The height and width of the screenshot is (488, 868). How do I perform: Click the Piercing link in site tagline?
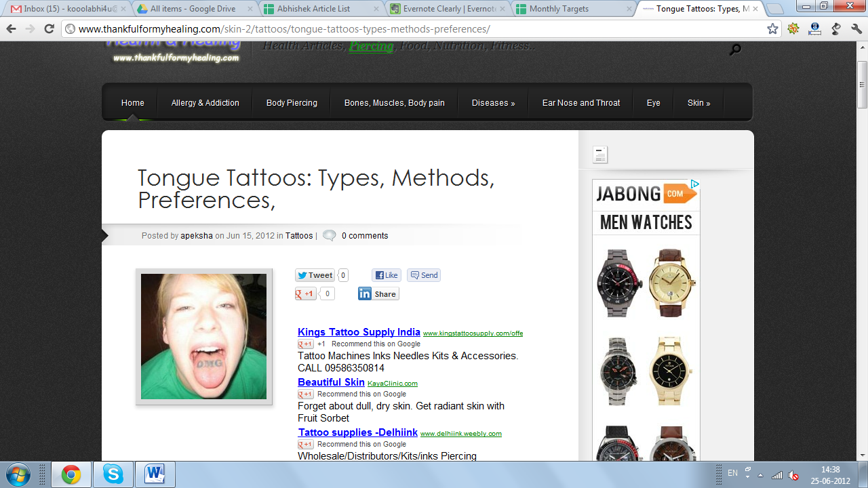click(x=371, y=46)
